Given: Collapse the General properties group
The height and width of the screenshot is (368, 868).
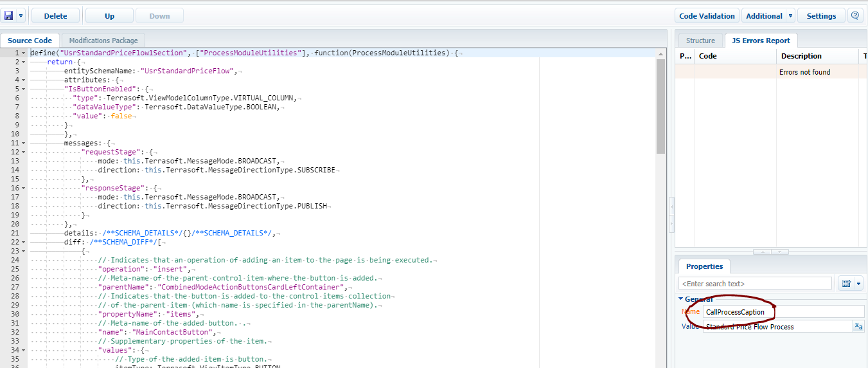Looking at the screenshot, I should click(x=681, y=299).
